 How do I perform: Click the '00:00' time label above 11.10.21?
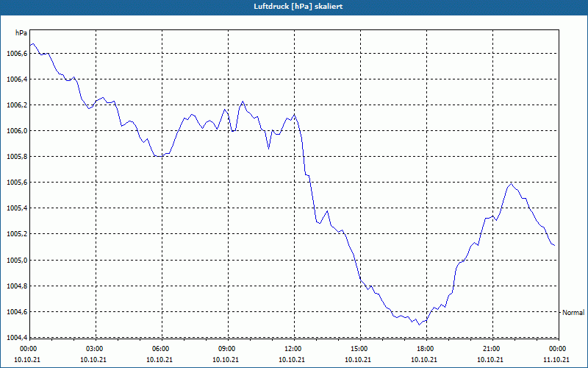[558, 349]
